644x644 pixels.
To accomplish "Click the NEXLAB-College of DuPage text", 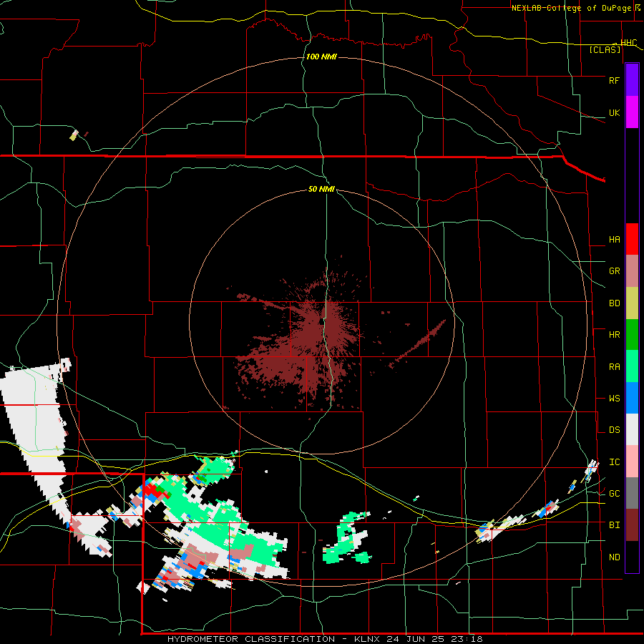I will point(571,8).
